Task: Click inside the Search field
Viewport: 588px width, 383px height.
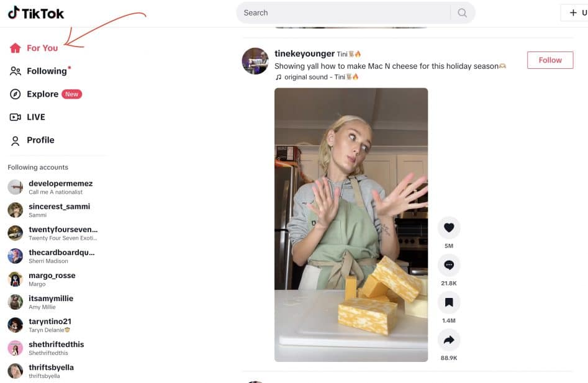Action: (341, 12)
